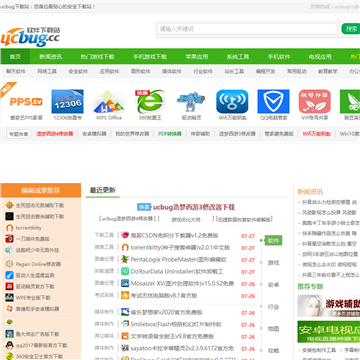Screen dimensions: 360x360
Task: Click icon next to DoYourData Uninstaller entry
Action: coord(125,271)
